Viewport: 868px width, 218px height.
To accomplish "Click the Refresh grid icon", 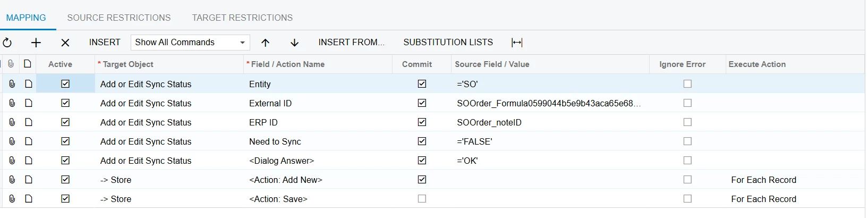I will 7,43.
